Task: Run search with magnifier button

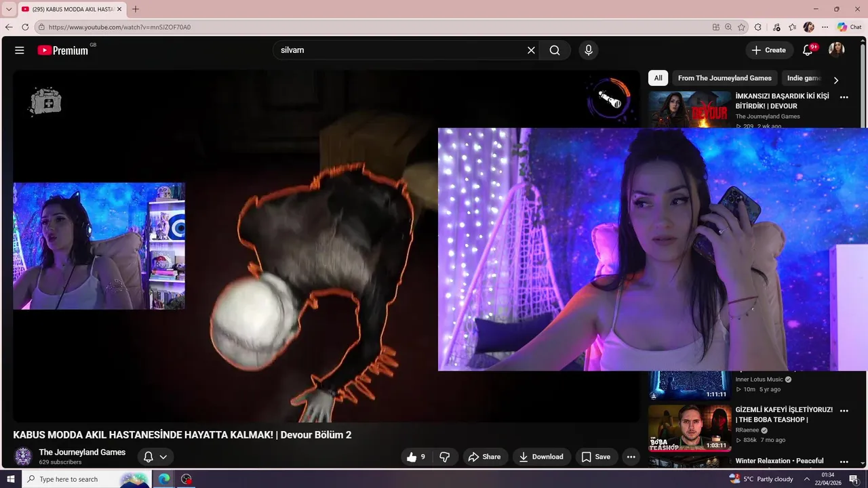Action: click(x=555, y=50)
